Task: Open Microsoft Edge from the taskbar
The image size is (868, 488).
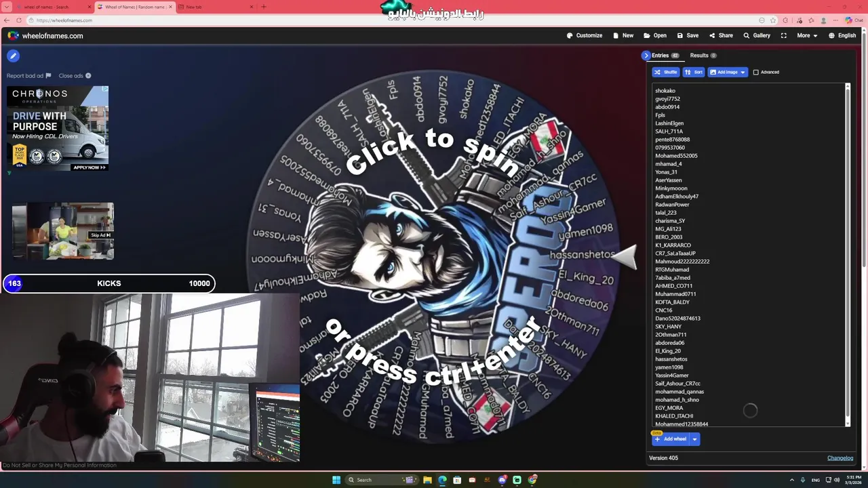Action: (x=442, y=480)
